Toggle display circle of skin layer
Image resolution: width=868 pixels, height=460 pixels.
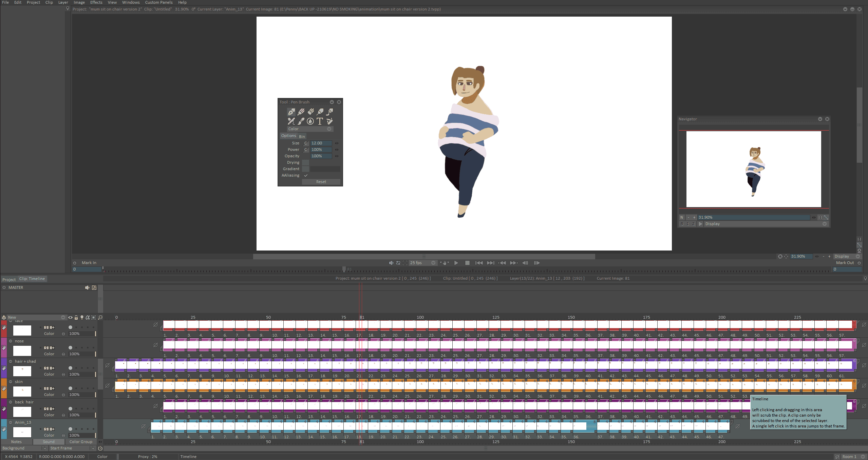tap(70, 388)
